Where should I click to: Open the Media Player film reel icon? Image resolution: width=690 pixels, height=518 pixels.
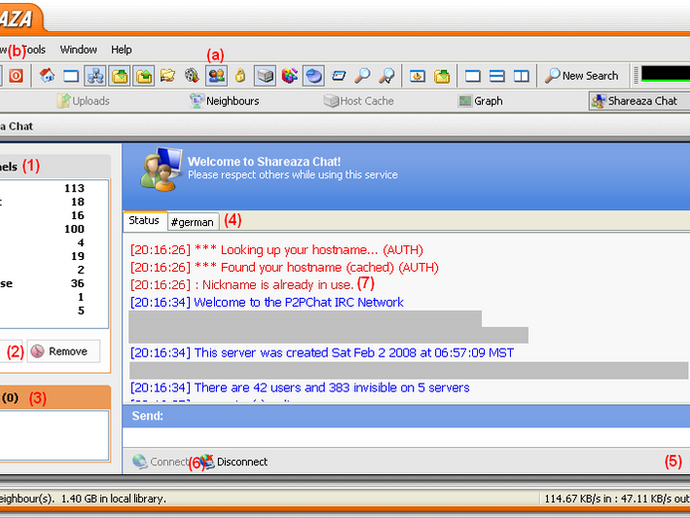pos(192,76)
